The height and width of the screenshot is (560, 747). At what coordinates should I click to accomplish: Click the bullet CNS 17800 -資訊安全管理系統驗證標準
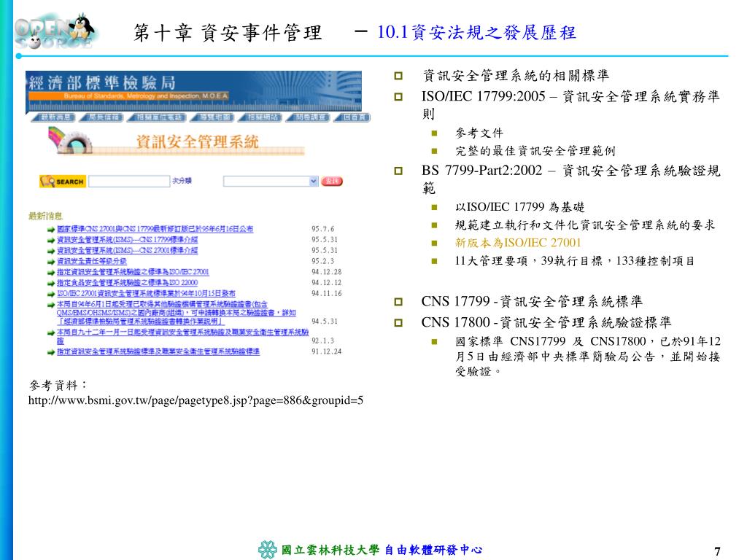tap(546, 322)
